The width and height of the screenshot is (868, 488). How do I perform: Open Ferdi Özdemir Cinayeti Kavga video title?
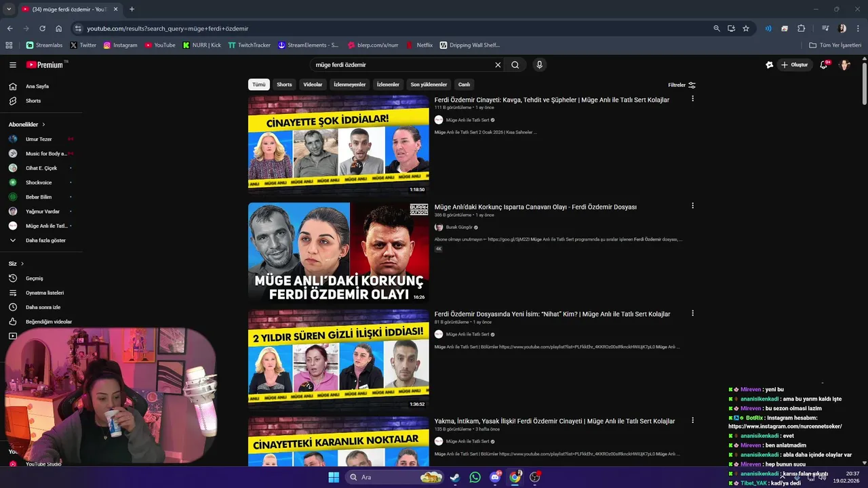point(552,100)
